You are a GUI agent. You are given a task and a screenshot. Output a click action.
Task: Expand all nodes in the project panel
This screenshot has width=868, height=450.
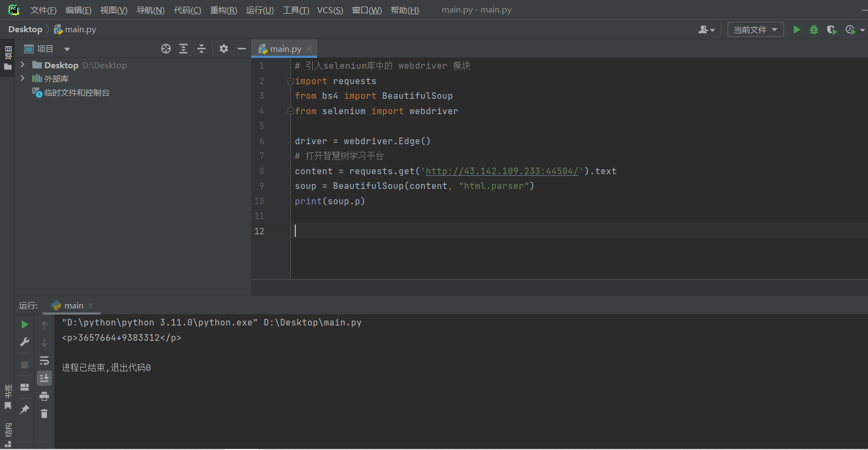(x=183, y=49)
